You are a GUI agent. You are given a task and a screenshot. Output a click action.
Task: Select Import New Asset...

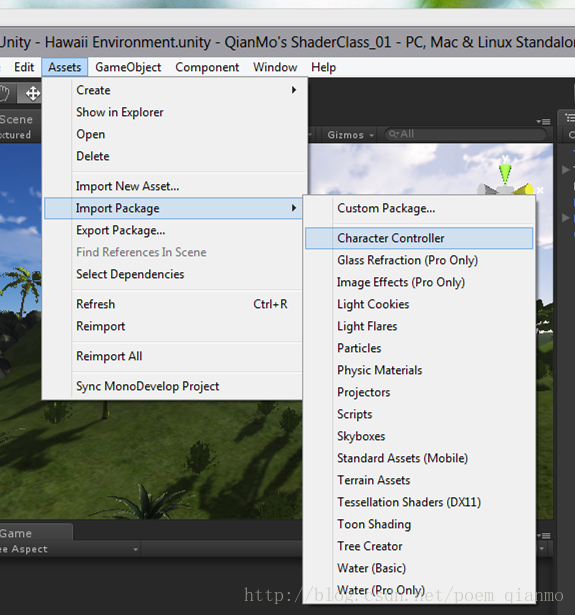175,186
